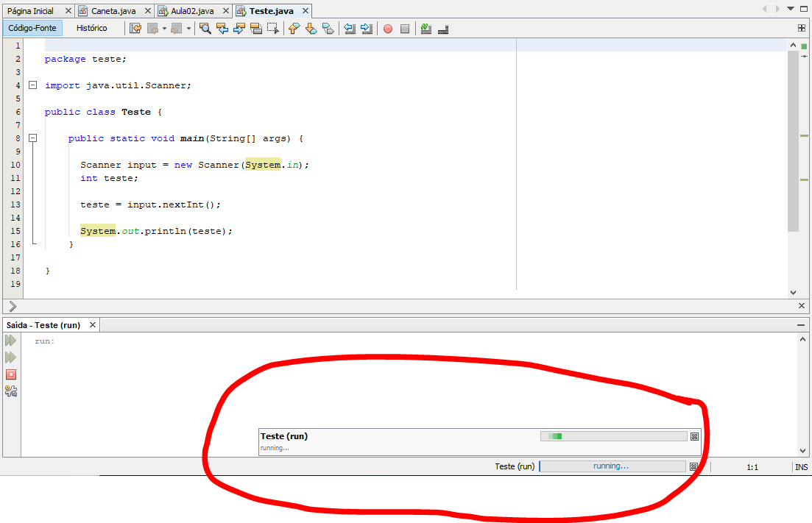Click Find Previous Occurrence icon
Viewport: 812px width, 523px height.
pos(222,29)
